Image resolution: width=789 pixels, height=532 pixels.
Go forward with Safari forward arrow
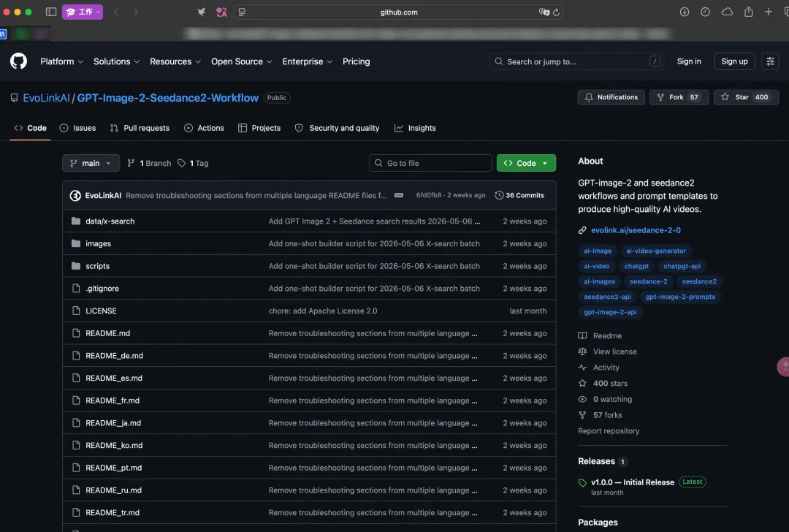click(135, 12)
